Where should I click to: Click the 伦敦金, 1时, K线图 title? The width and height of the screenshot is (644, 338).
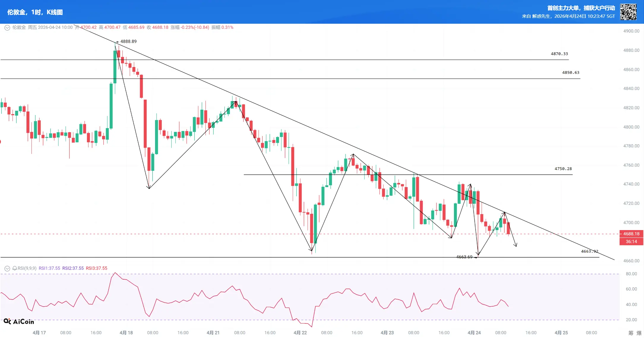[x=35, y=12]
